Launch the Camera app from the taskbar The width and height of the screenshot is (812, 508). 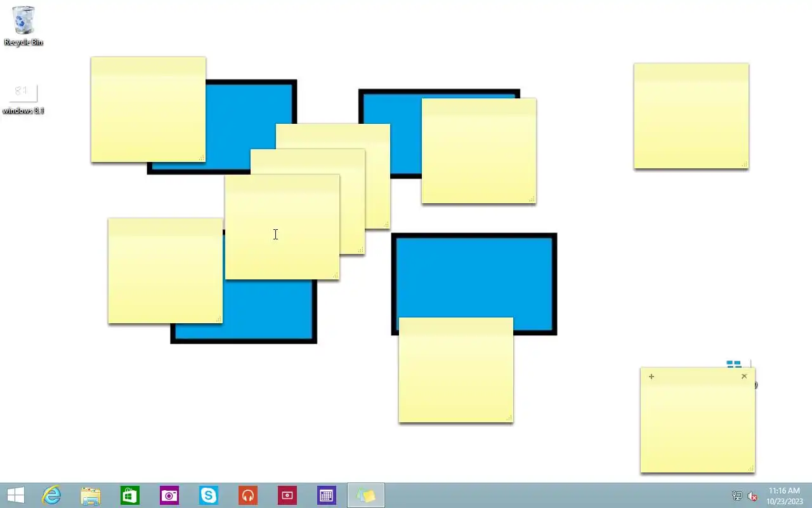[169, 495]
